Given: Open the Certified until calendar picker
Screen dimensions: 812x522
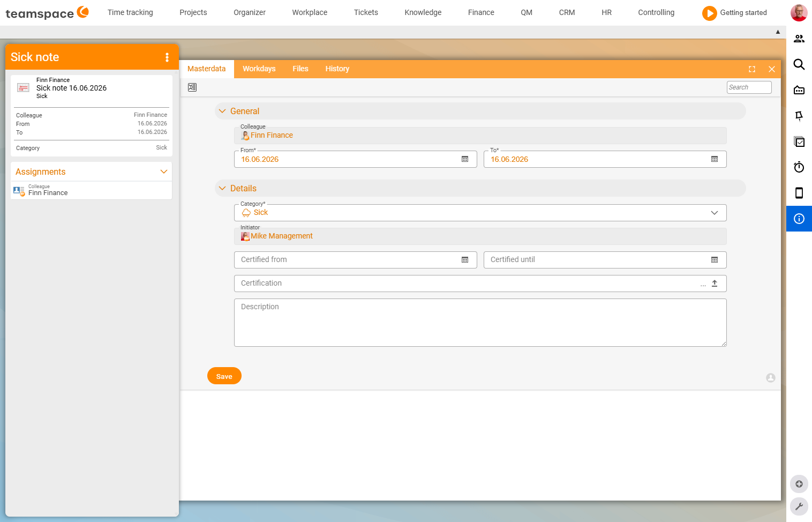Looking at the screenshot, I should point(715,260).
